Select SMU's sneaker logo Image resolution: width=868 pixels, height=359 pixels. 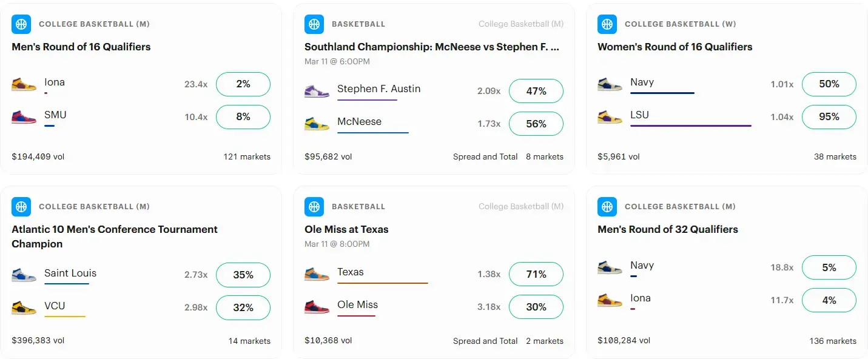tap(23, 118)
